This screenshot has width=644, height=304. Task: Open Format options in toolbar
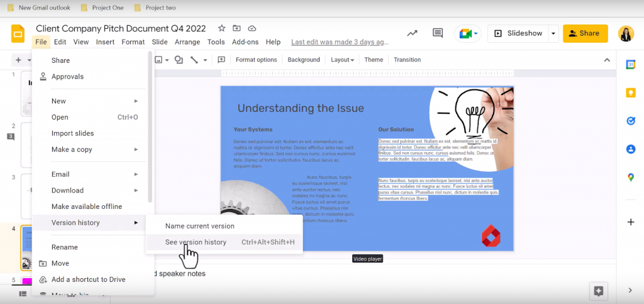(257, 60)
